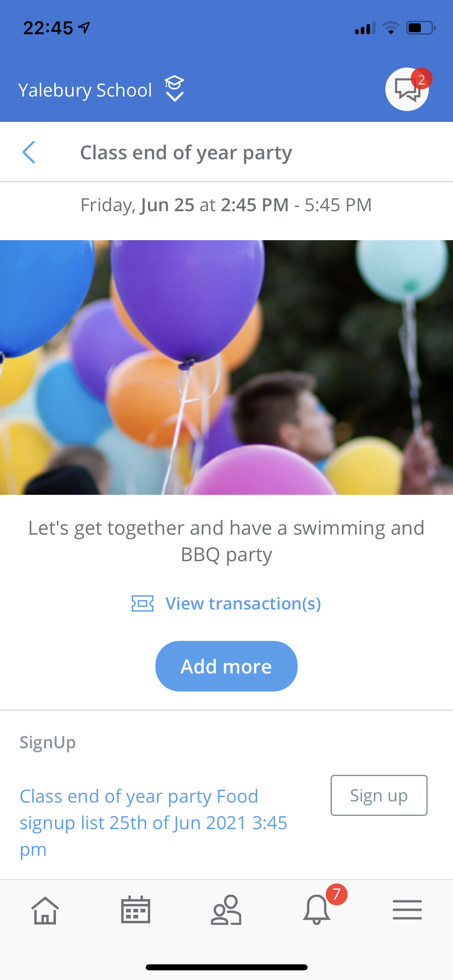Expand the school selector graduation-cap dropdown
Viewport: 453px width, 980px height.
coord(174,89)
